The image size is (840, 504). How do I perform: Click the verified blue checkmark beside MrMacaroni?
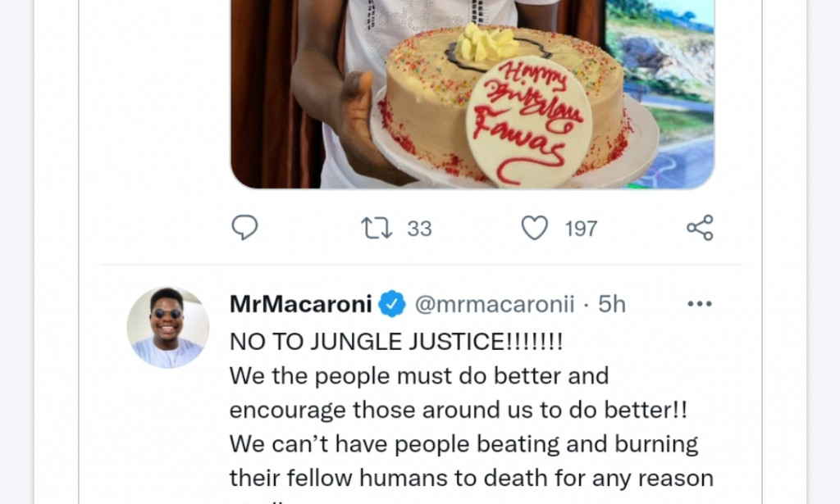(x=392, y=303)
